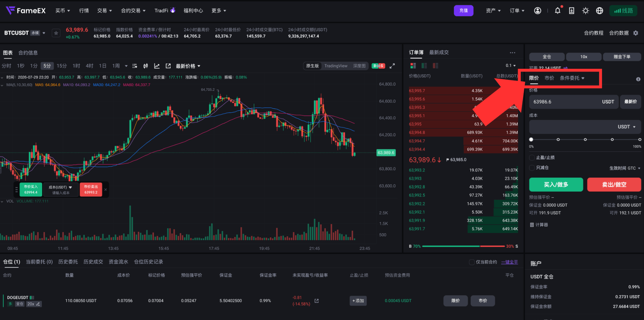Image resolution: width=644 pixels, height=320 pixels.
Task: Open the 最新价格 price type dropdown
Action: coord(188,66)
